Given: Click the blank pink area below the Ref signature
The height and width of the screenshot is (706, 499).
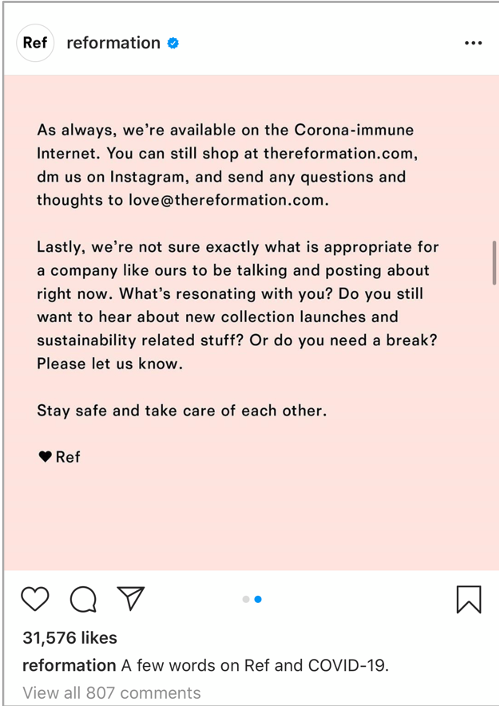Looking at the screenshot, I should coord(252,518).
